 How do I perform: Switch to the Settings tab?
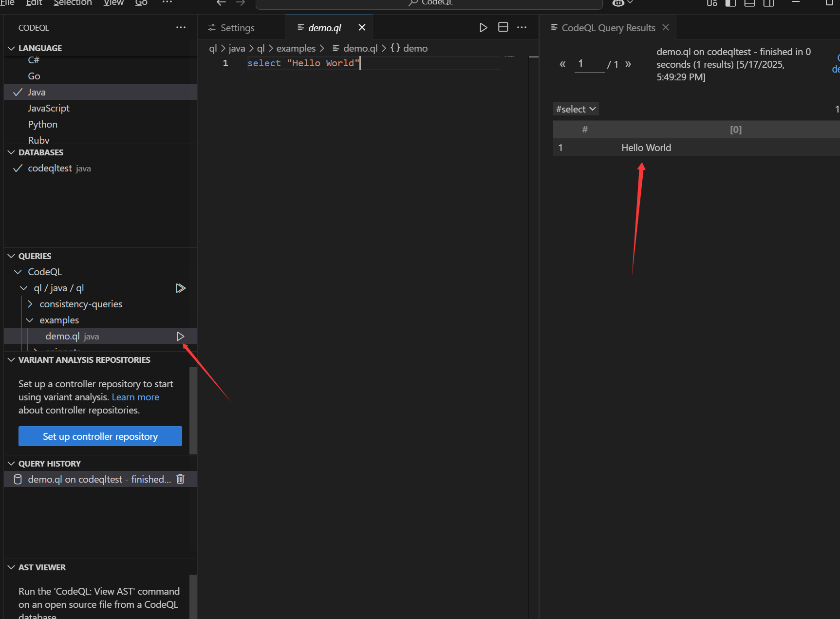click(236, 28)
